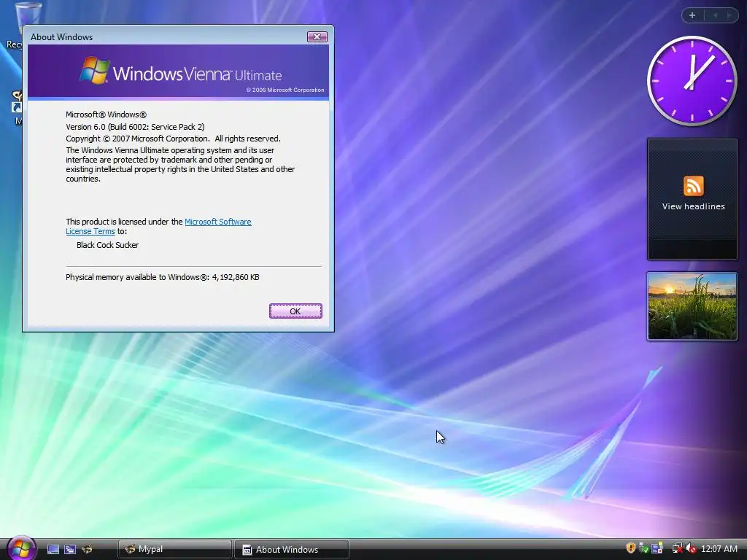This screenshot has height=560, width=747.
Task: Click the Safely Remove Hardware tray icon
Action: click(644, 548)
